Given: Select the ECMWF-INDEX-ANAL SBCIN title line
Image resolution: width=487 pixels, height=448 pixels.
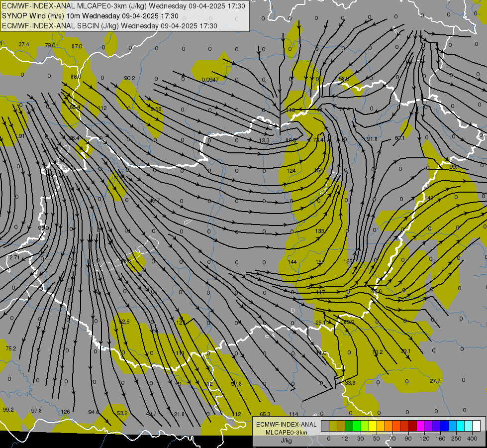Looking at the screenshot, I should pyautogui.click(x=109, y=26).
